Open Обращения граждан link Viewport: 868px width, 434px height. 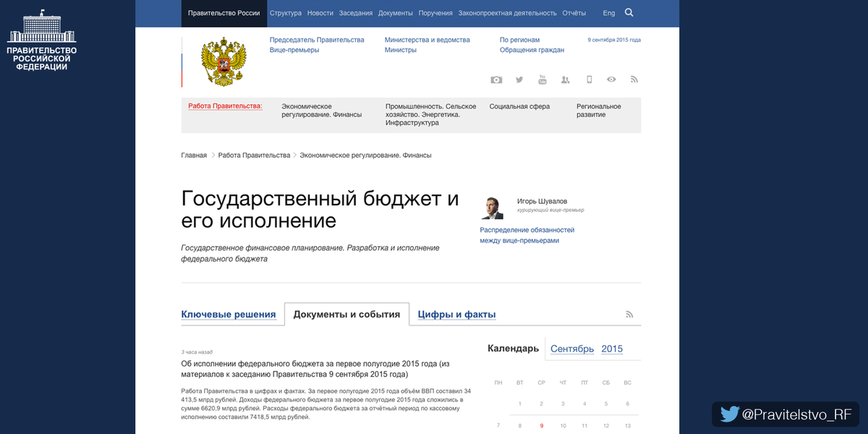(532, 50)
